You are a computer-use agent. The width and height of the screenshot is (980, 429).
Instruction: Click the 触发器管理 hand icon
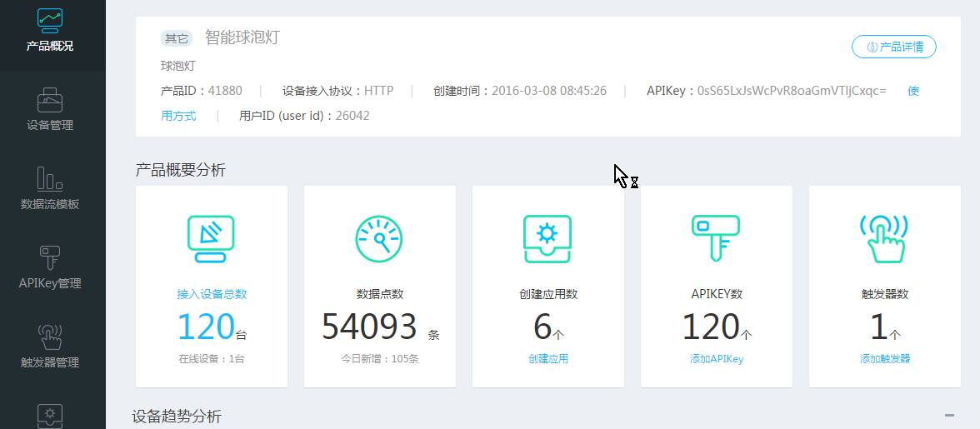tap(49, 337)
